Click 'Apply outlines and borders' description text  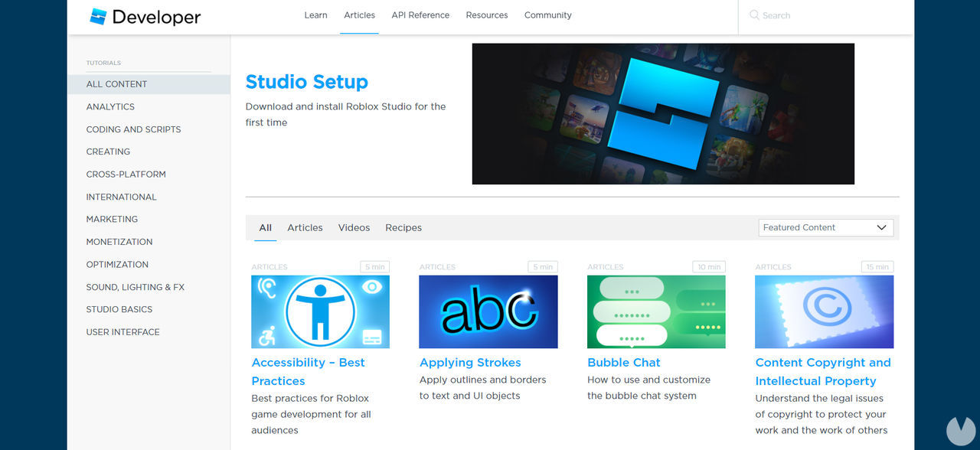coord(483,388)
